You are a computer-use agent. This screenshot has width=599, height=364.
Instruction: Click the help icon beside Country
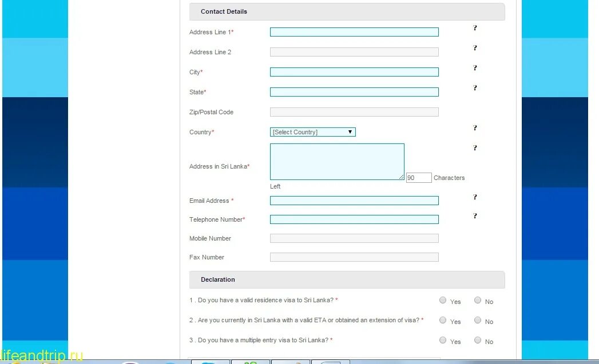pyautogui.click(x=475, y=128)
